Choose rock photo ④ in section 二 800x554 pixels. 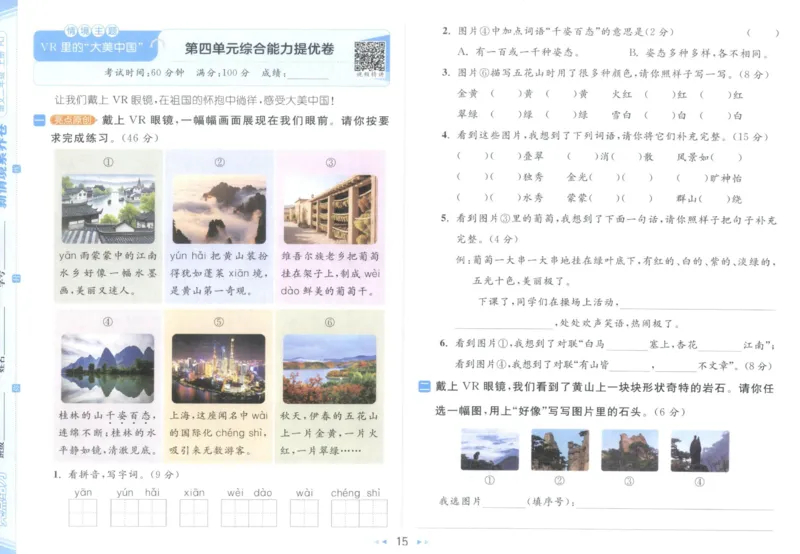[700, 450]
